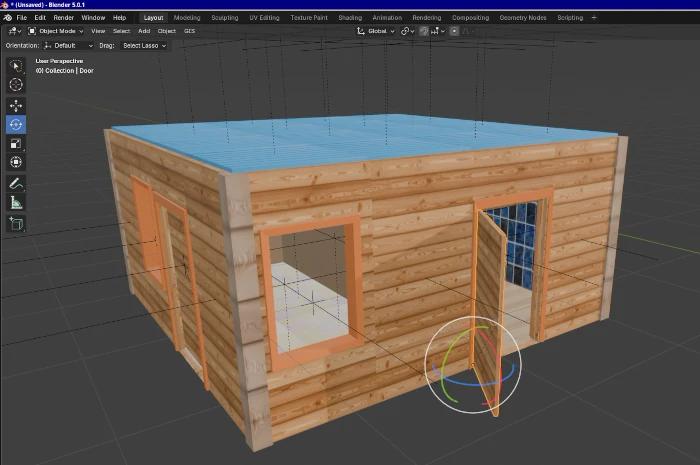Select the Select Box tool
700x465 pixels.
click(16, 66)
